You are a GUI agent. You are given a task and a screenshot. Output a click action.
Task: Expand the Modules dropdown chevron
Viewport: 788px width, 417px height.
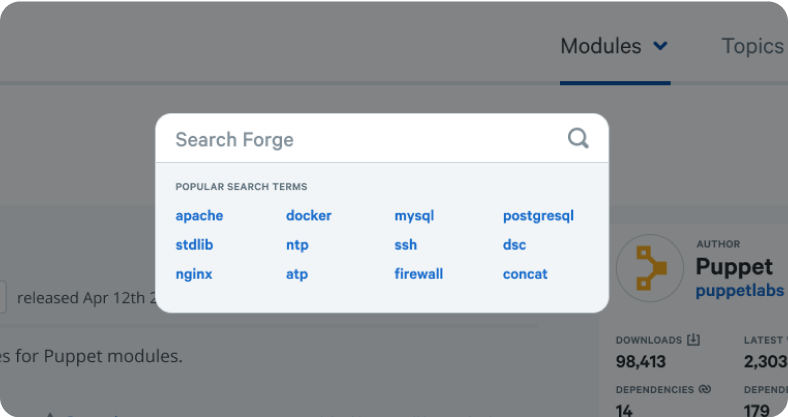(660, 46)
